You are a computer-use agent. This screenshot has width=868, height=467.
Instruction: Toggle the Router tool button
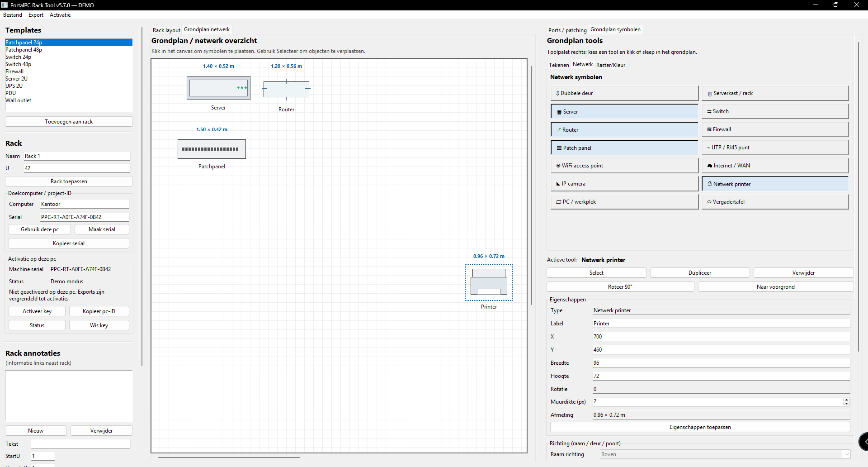[624, 130]
